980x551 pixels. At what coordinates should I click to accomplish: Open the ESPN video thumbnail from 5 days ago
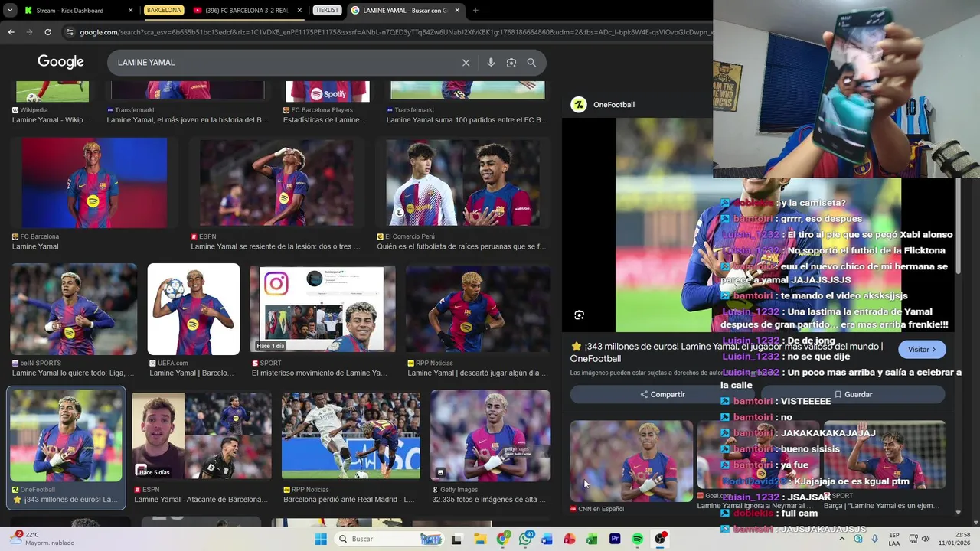201,435
